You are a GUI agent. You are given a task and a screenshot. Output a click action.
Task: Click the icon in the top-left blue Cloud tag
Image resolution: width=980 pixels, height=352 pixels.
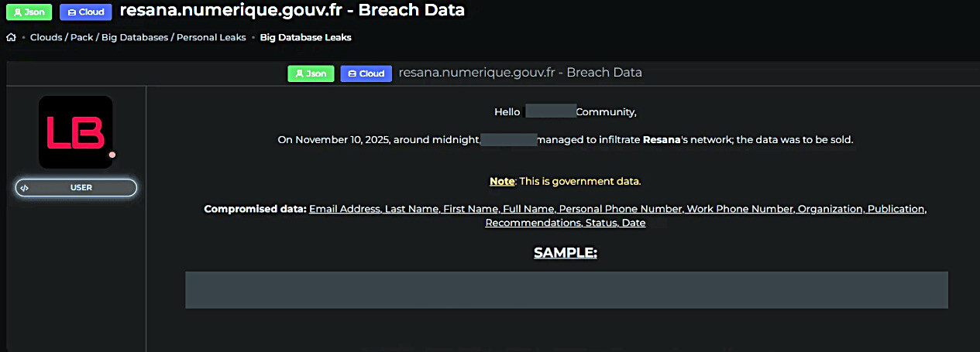[71, 12]
